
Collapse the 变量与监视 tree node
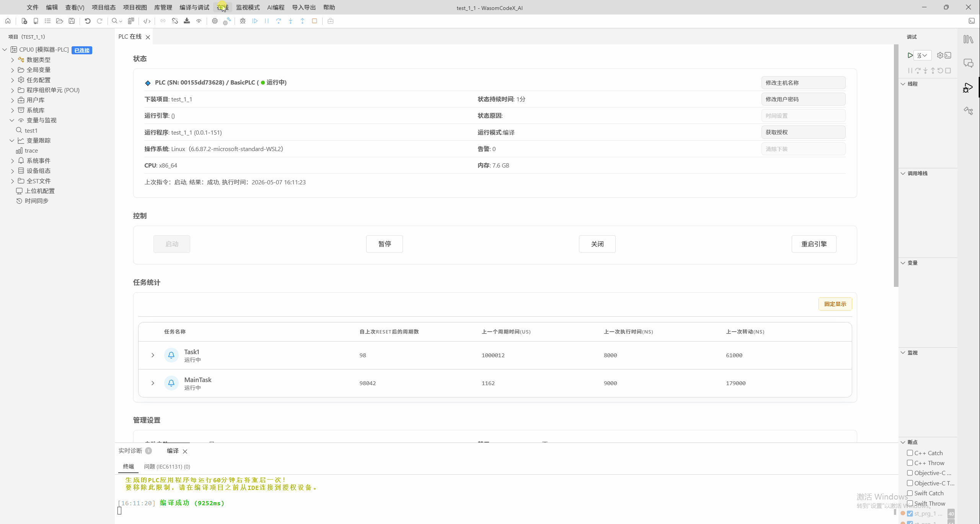[12, 120]
